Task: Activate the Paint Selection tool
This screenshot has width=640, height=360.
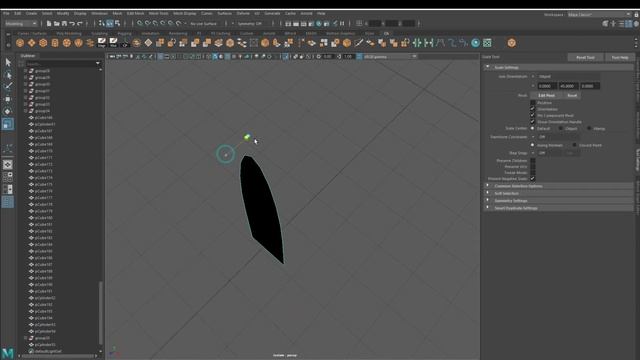Action: coord(8,87)
